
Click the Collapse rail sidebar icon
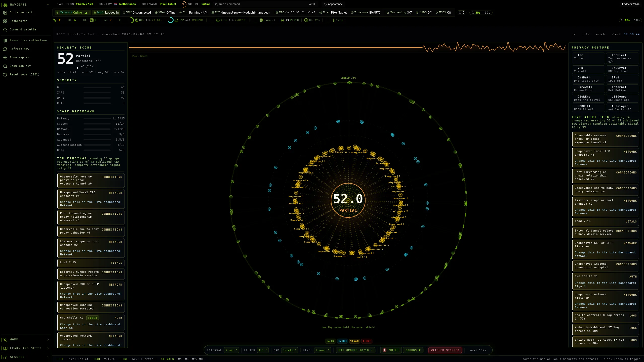5,13
